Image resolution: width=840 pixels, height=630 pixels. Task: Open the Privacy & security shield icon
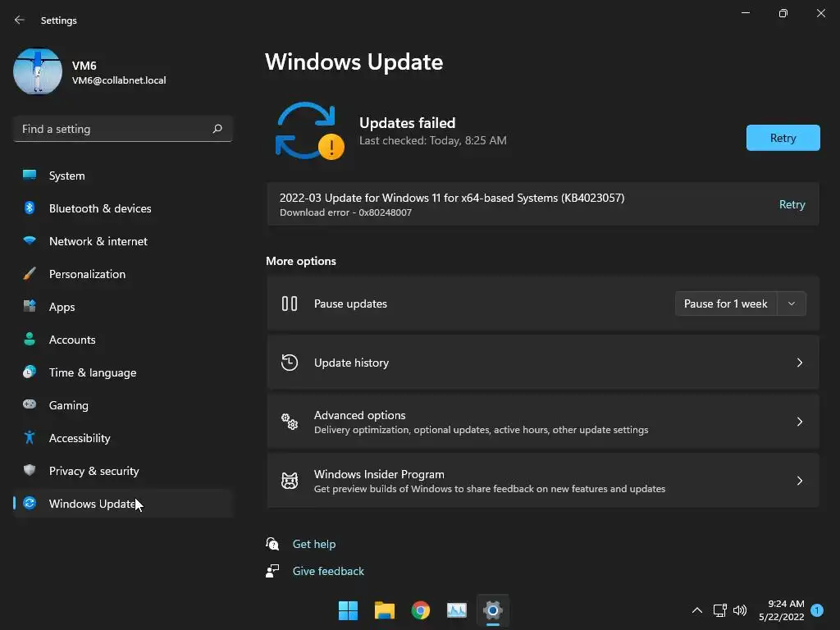coord(30,470)
